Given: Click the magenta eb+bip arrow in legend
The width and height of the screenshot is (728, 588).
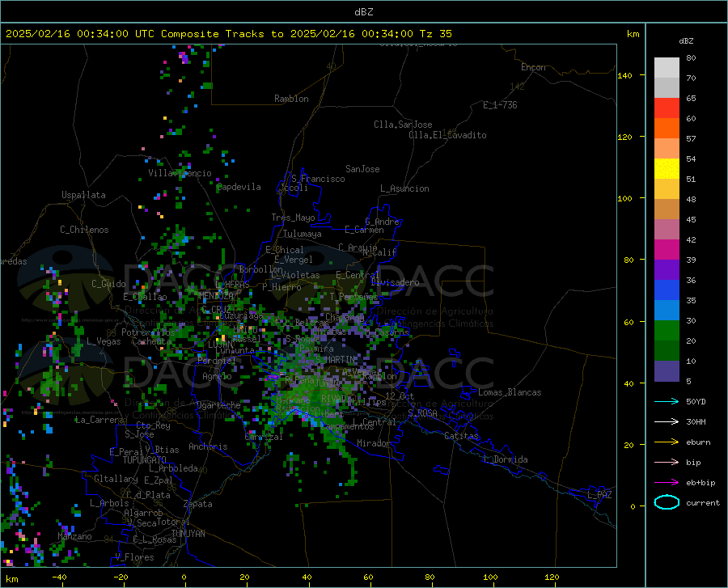Looking at the screenshot, I should click(x=667, y=483).
